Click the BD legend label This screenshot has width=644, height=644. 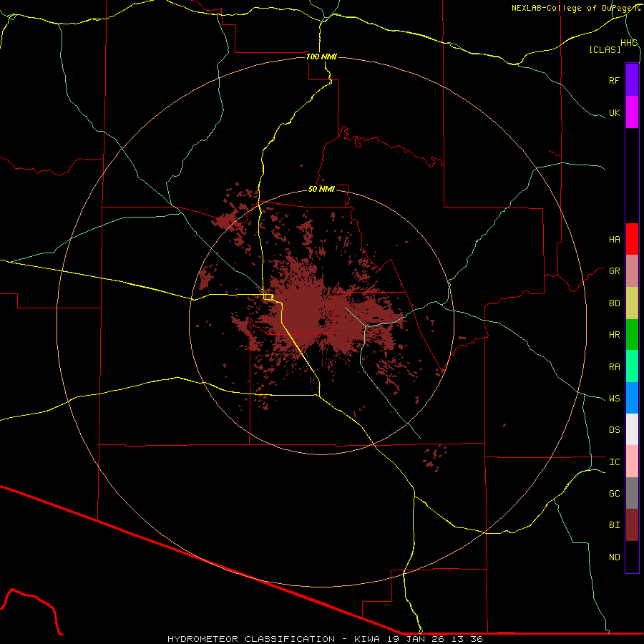coord(614,303)
